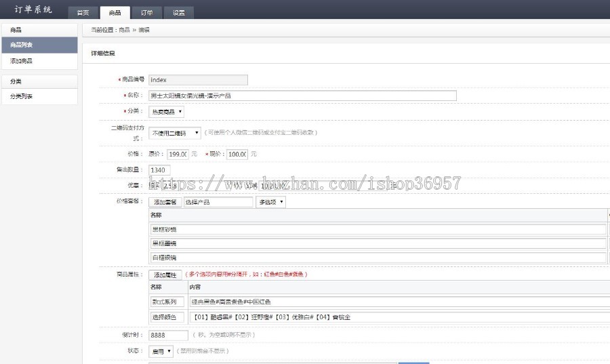Viewport: 610px width, 364px height.
Task: Open the 多选项 dropdown
Action: tap(270, 202)
